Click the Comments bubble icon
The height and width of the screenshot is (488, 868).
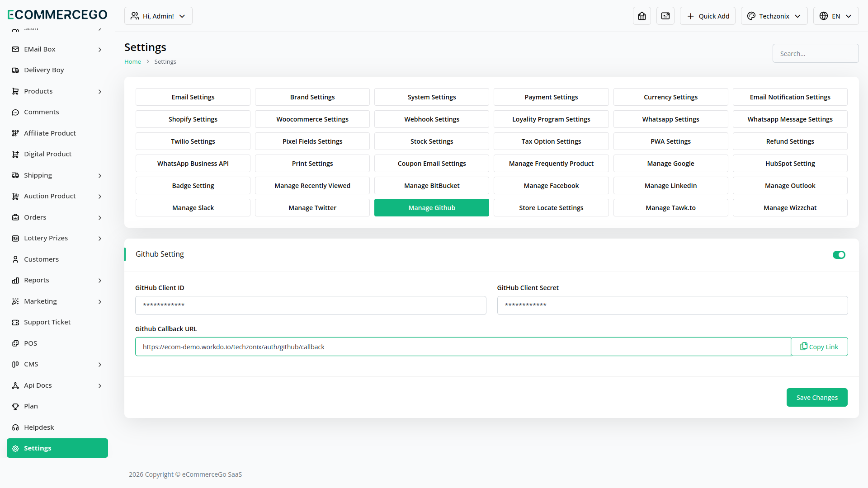click(15, 112)
